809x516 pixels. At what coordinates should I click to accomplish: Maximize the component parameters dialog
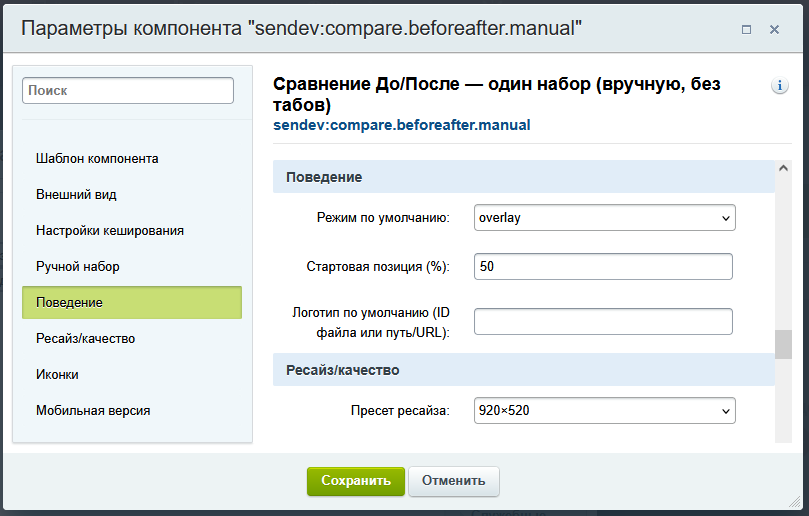(x=746, y=30)
